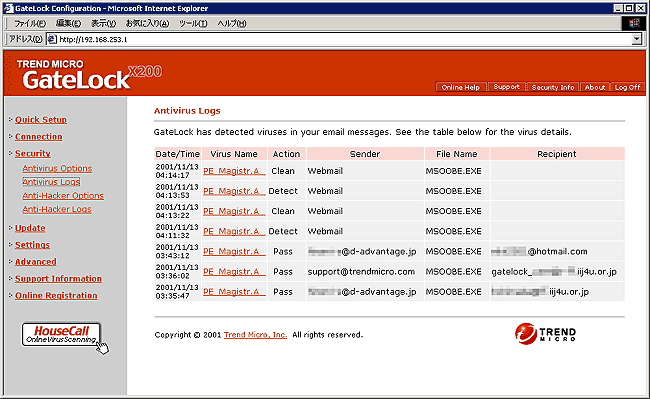Open PE_Magistr.A link in the 04:13:22 row
650x399 pixels.
click(x=234, y=211)
